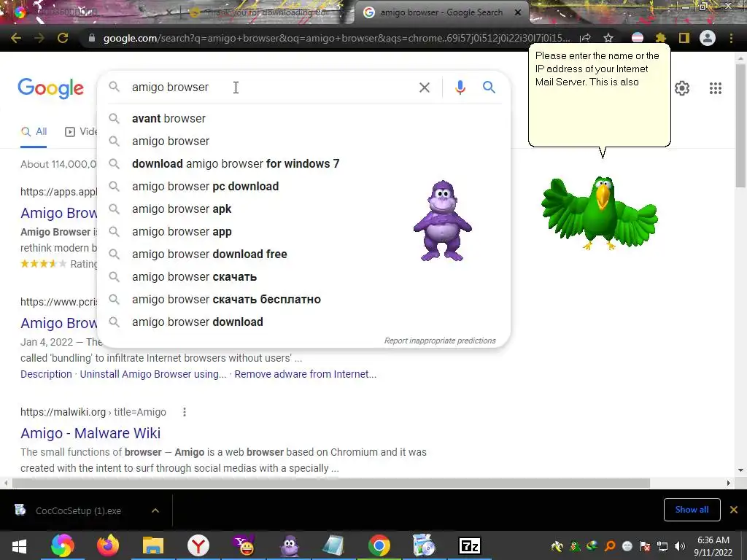The height and width of the screenshot is (560, 747).
Task: Reload the current Google page
Action: point(63,38)
